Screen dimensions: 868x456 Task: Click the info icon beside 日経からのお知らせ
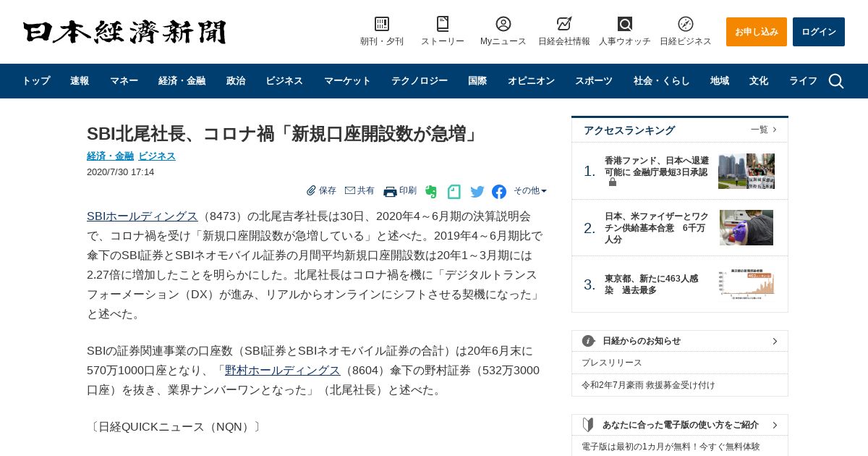point(589,341)
